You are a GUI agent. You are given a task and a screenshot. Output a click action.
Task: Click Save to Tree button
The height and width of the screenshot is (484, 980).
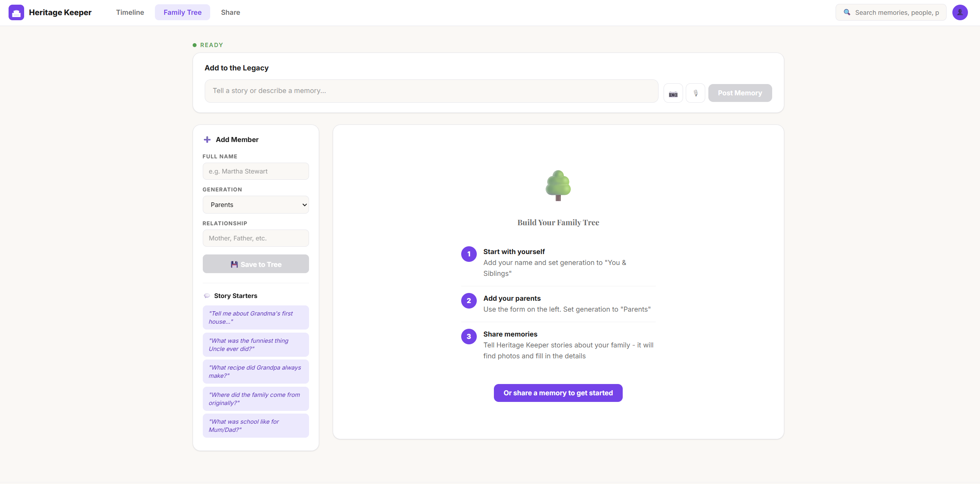[x=256, y=264]
